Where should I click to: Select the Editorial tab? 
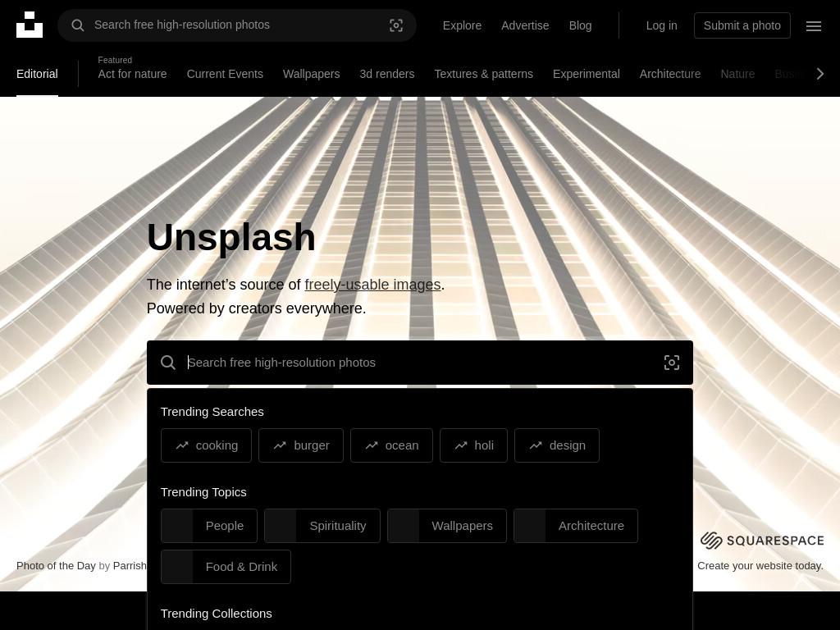[37, 74]
